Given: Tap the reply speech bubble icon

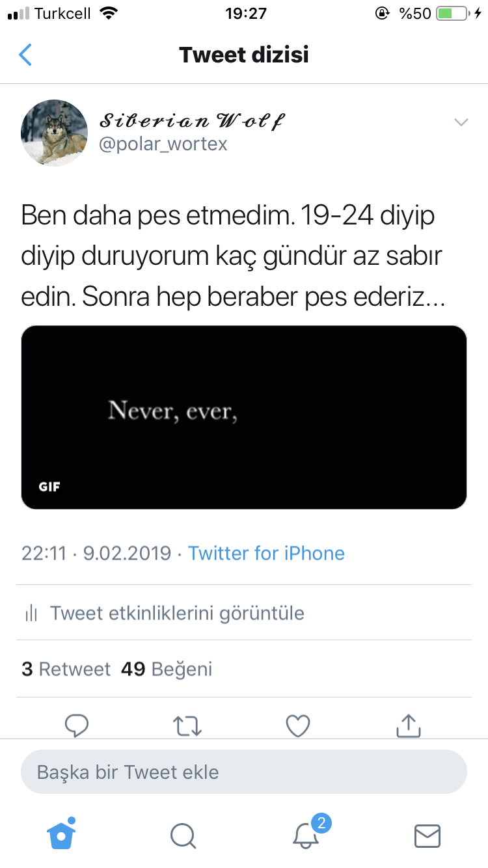Looking at the screenshot, I should pos(77,726).
